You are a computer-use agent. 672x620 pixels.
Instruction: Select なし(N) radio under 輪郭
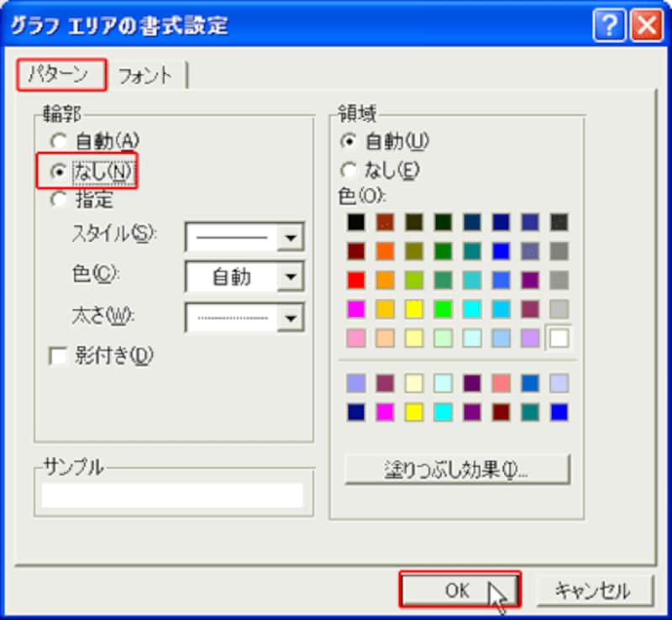pos(59,171)
